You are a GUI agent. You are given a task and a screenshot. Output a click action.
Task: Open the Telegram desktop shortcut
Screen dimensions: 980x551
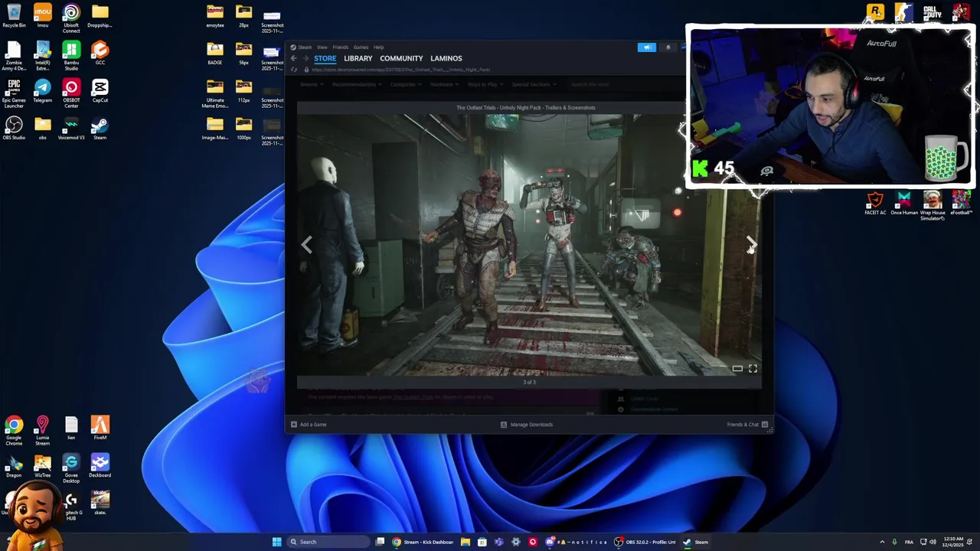click(42, 91)
